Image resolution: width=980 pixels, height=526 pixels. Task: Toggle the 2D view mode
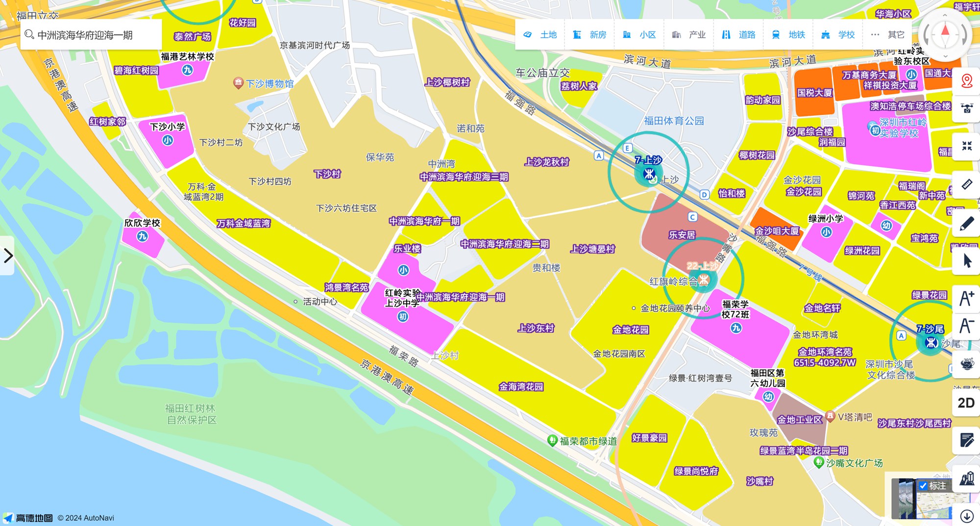point(966,403)
